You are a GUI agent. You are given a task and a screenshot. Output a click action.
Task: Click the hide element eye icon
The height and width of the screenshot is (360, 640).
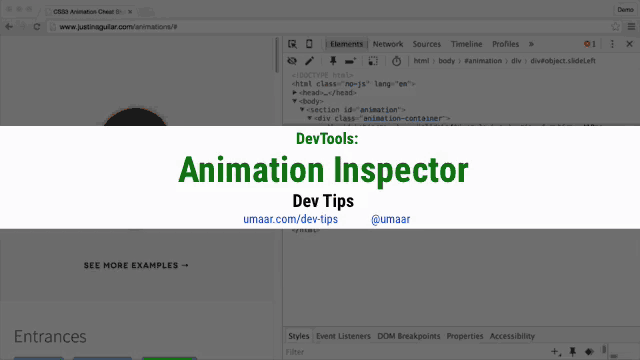292,61
